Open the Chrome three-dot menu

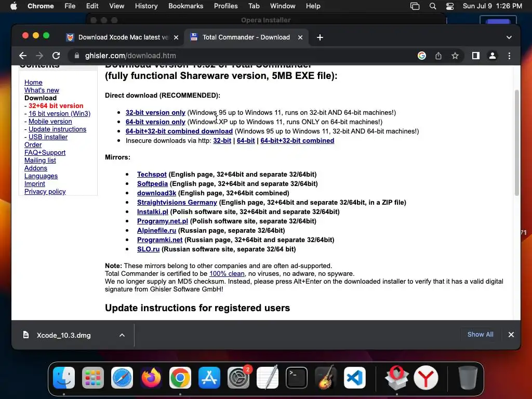(509, 56)
